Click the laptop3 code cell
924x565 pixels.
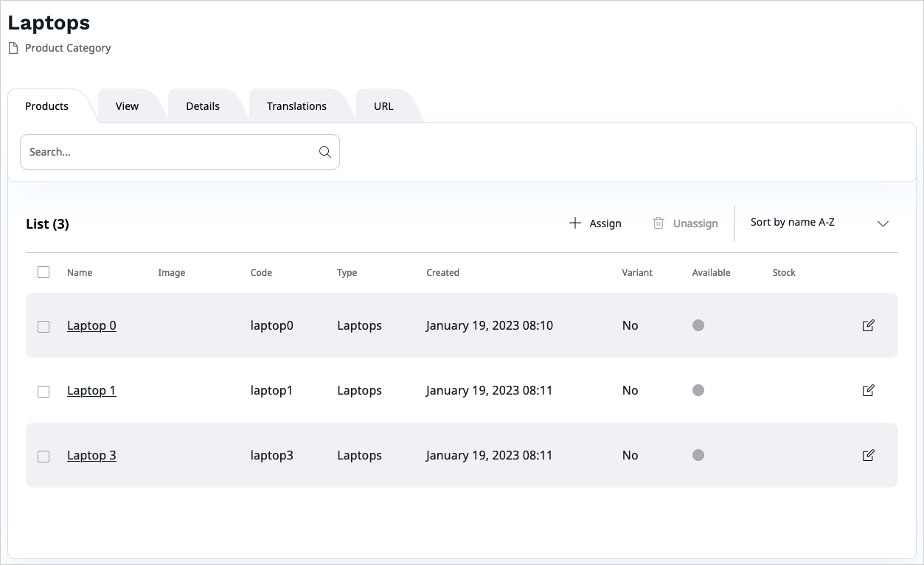tap(272, 455)
